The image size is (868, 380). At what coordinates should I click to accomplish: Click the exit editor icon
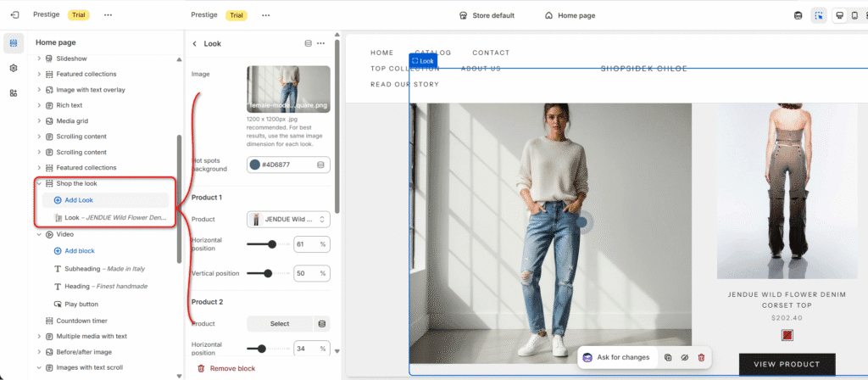pos(14,15)
